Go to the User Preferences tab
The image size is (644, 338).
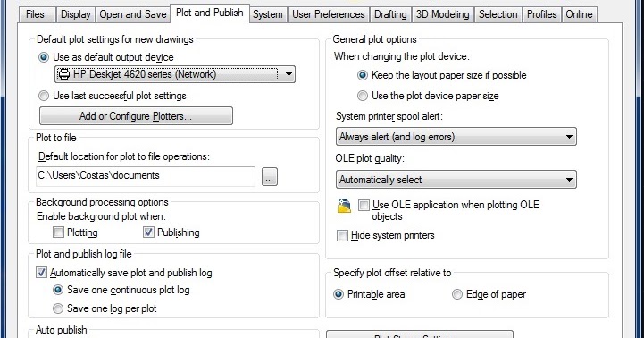[x=328, y=14]
